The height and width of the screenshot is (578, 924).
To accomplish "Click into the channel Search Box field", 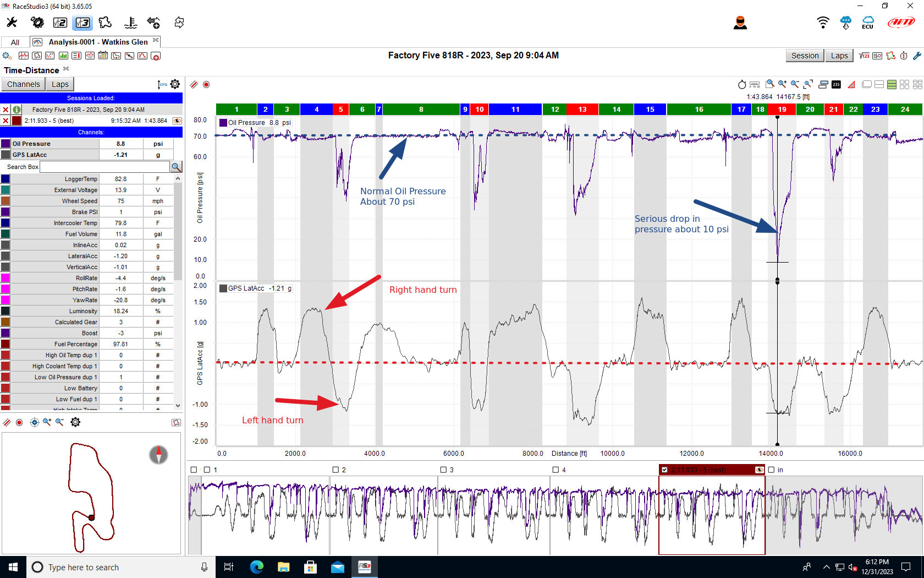I will tap(105, 167).
